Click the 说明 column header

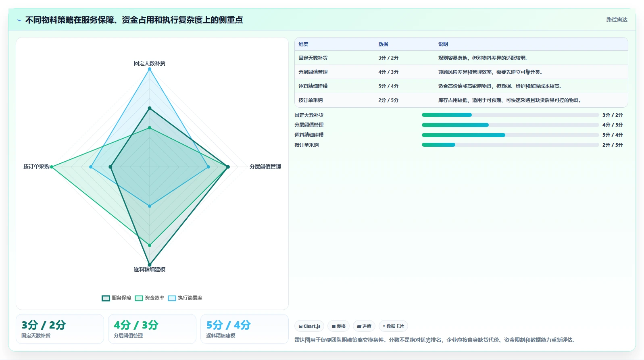(443, 44)
